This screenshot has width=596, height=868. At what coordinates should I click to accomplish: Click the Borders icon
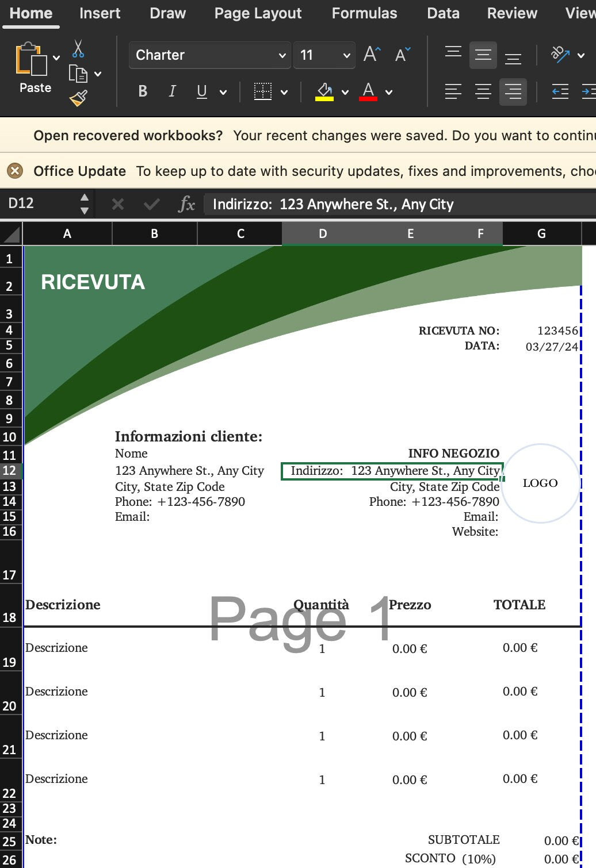[x=263, y=91]
